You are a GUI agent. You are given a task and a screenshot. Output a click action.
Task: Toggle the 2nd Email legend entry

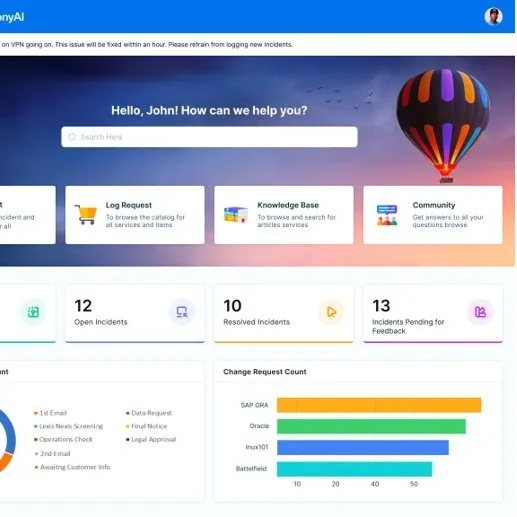[x=53, y=454]
